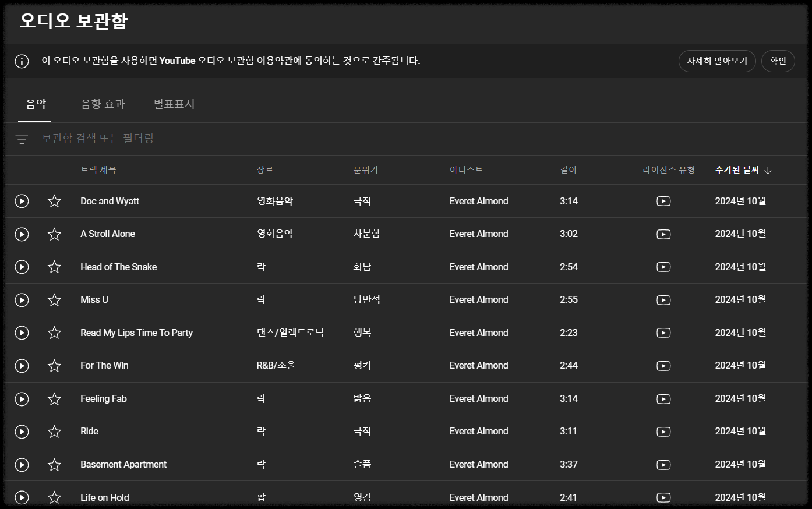
Task: Open artist Everet Almond in Doc and Wyatt row
Action: pyautogui.click(x=479, y=201)
